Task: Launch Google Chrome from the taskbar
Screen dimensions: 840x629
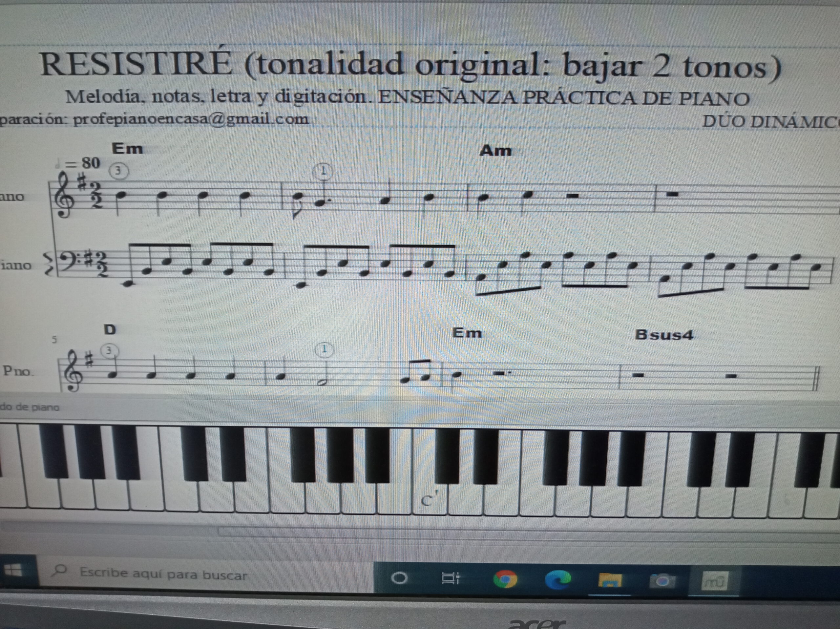Action: coord(505,580)
